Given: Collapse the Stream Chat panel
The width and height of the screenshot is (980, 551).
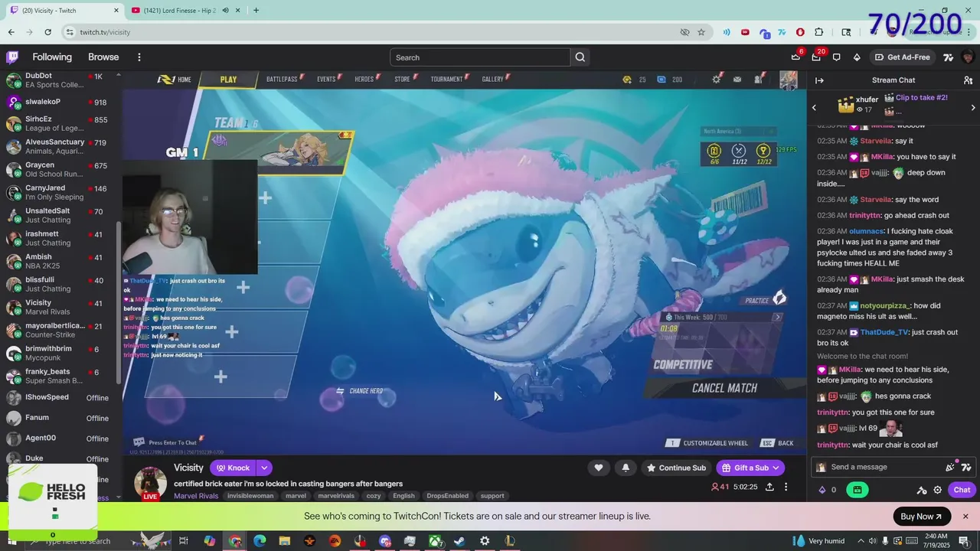Looking at the screenshot, I should click(x=819, y=80).
